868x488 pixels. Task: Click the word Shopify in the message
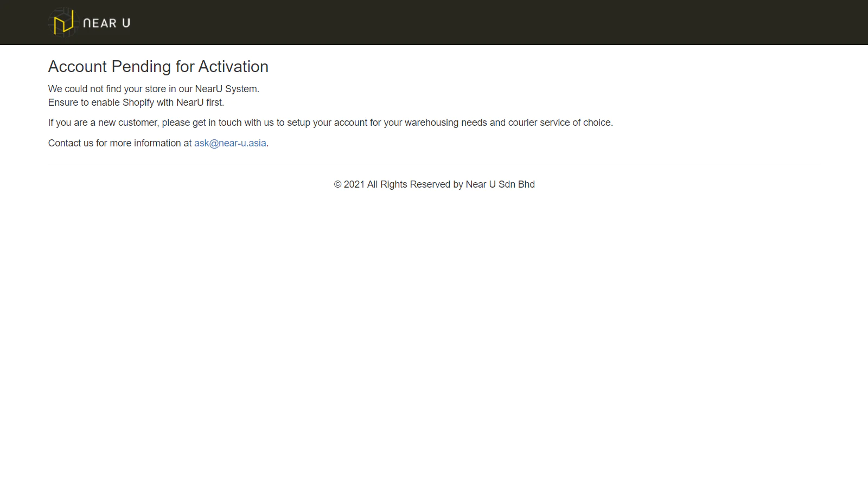(x=138, y=102)
